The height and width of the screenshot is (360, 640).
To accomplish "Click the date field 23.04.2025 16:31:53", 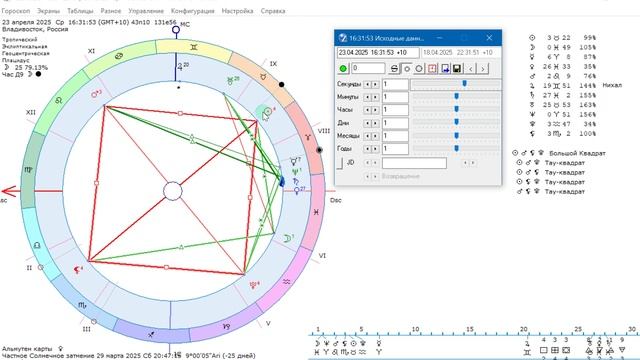I will point(378,53).
